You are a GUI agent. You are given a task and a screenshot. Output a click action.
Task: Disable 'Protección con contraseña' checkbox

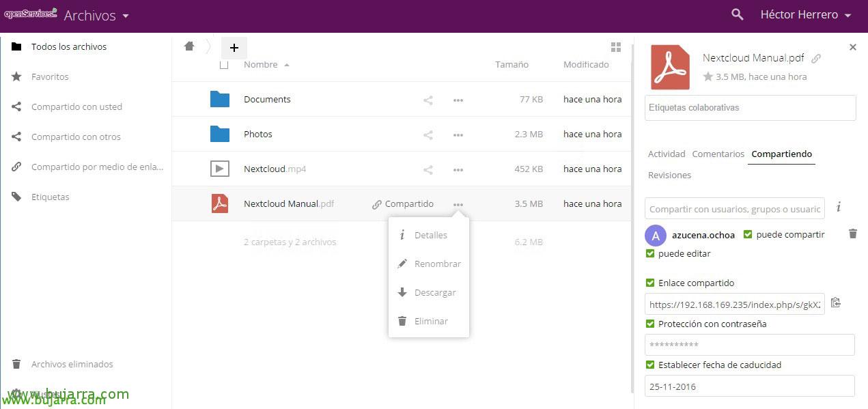(650, 324)
